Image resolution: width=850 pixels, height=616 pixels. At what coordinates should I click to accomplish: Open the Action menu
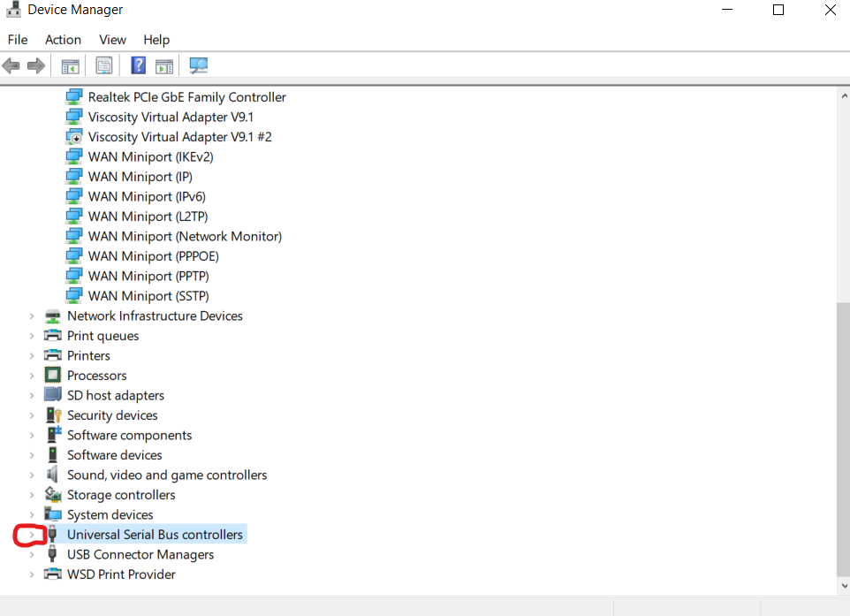(x=63, y=40)
